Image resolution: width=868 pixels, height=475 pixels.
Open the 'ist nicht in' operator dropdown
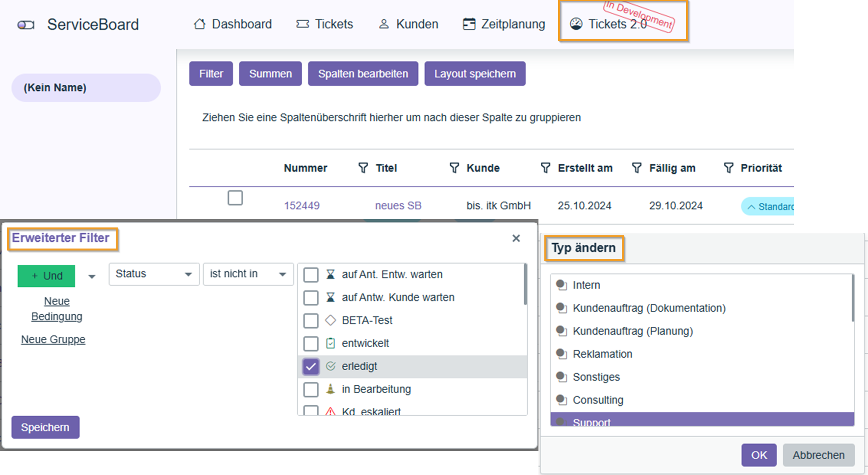pyautogui.click(x=248, y=274)
